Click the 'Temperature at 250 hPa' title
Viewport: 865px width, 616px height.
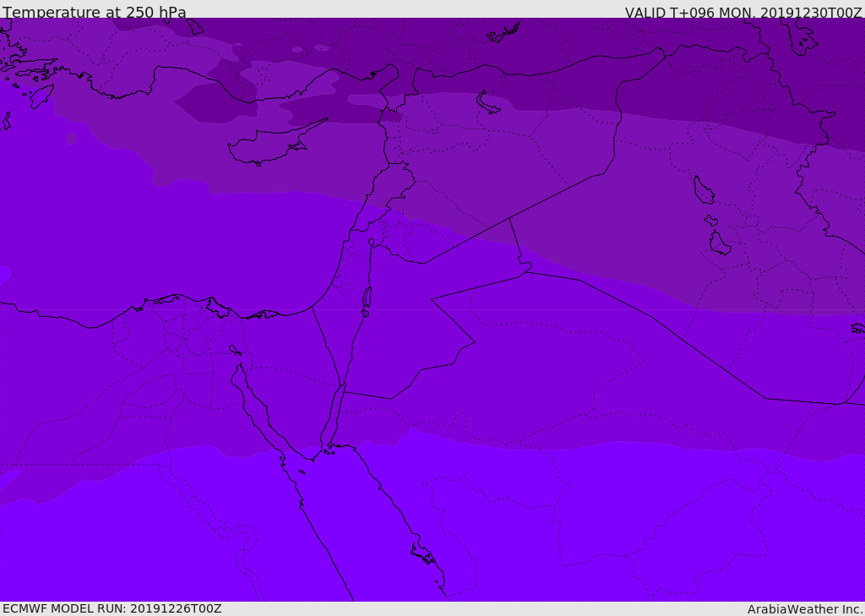click(95, 12)
